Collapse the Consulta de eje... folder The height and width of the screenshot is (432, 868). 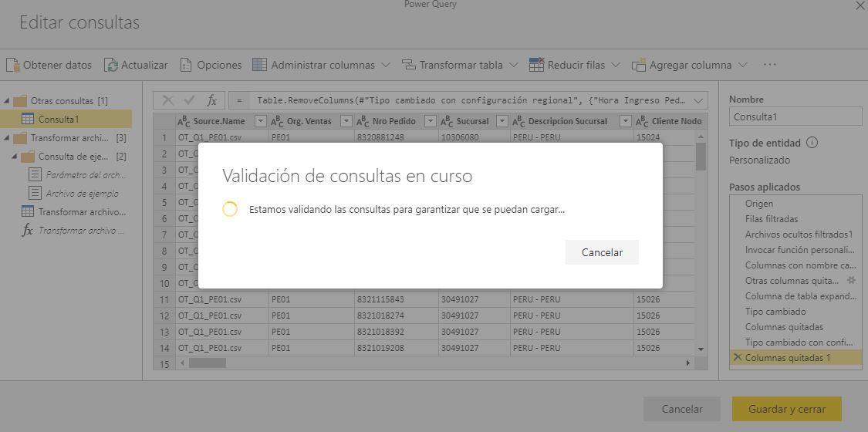[15, 157]
